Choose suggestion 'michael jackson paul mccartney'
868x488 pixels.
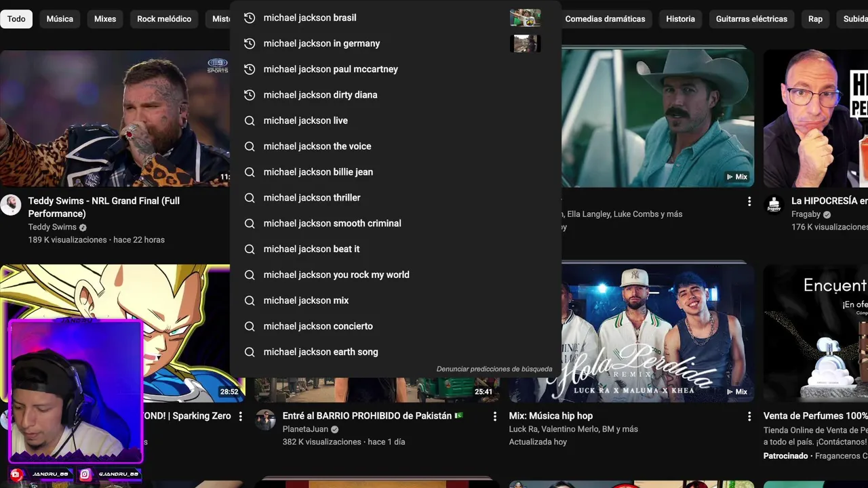click(x=395, y=69)
